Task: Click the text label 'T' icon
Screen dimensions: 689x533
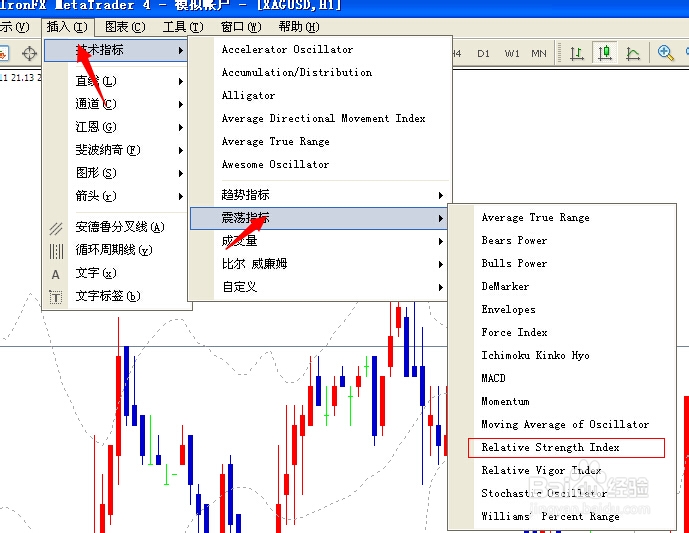Action: pyautogui.click(x=56, y=297)
